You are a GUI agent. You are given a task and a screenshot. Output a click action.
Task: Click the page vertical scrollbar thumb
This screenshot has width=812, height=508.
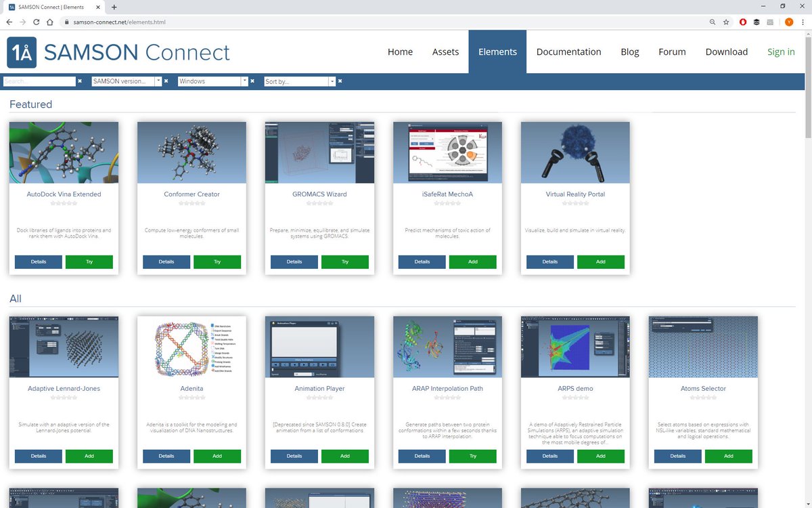coord(808,88)
